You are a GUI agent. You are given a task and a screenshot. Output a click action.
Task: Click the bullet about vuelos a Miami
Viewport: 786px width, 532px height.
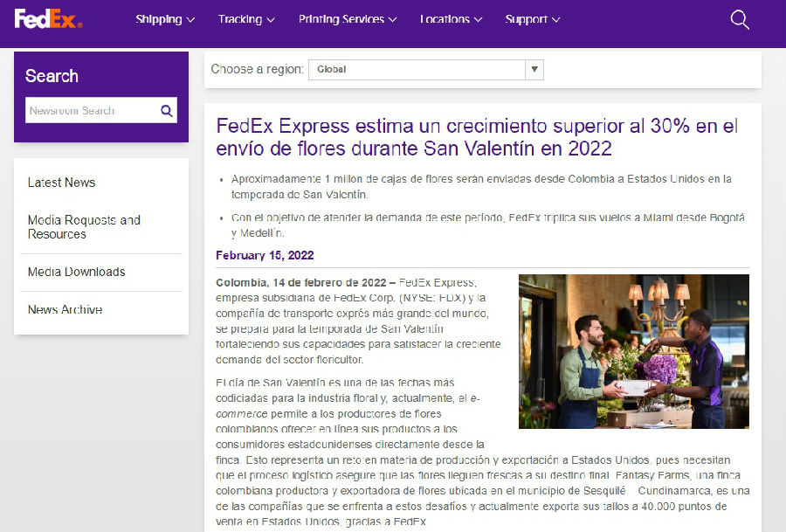point(487,225)
